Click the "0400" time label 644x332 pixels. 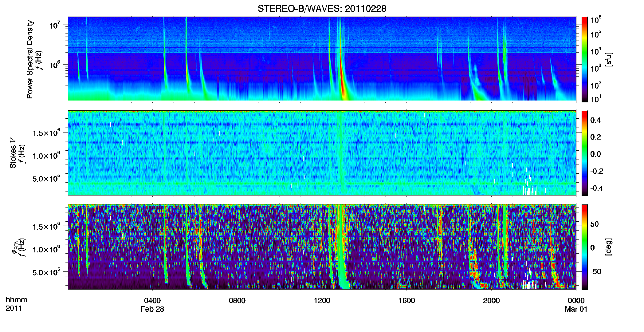click(152, 300)
